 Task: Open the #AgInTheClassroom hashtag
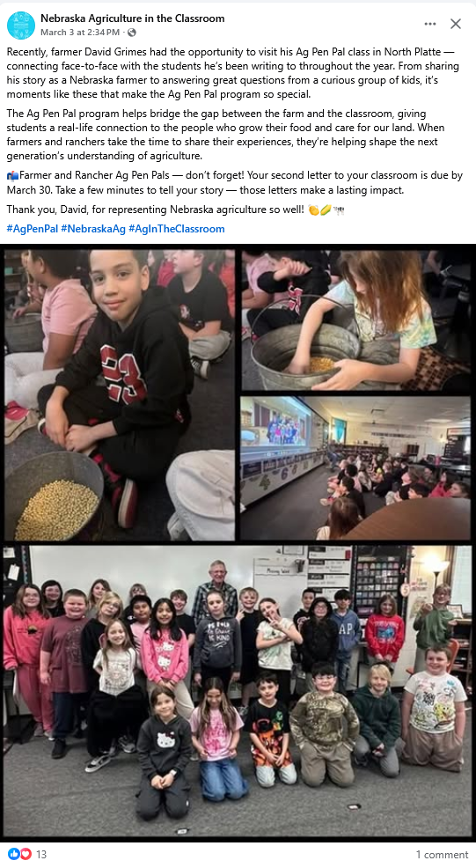pyautogui.click(x=177, y=229)
